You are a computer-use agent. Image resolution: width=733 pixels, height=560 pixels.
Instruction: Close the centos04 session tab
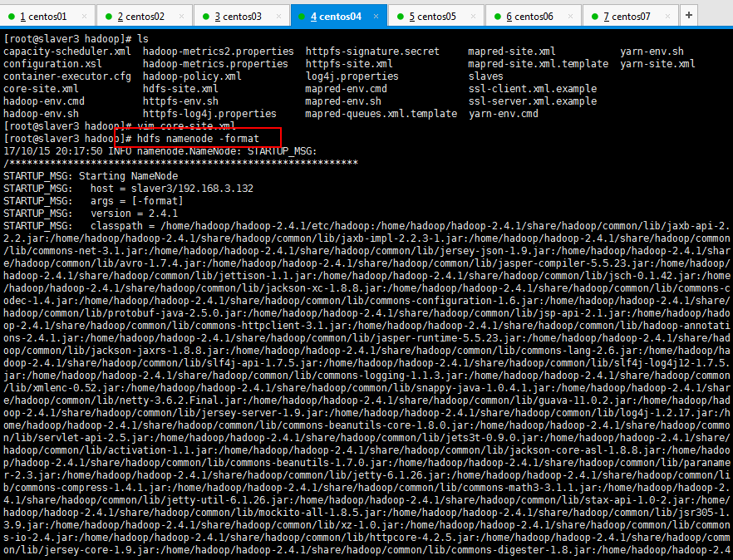(376, 17)
